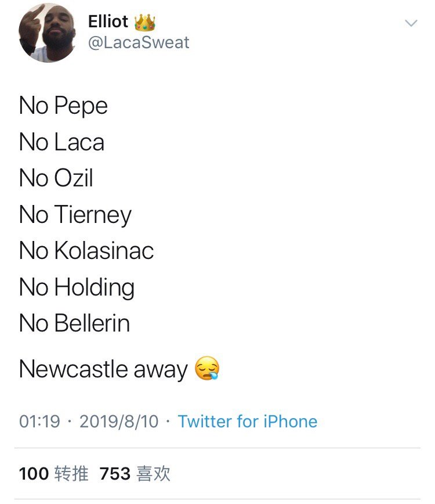
Task: View the 753 likes list
Action: 135,474
